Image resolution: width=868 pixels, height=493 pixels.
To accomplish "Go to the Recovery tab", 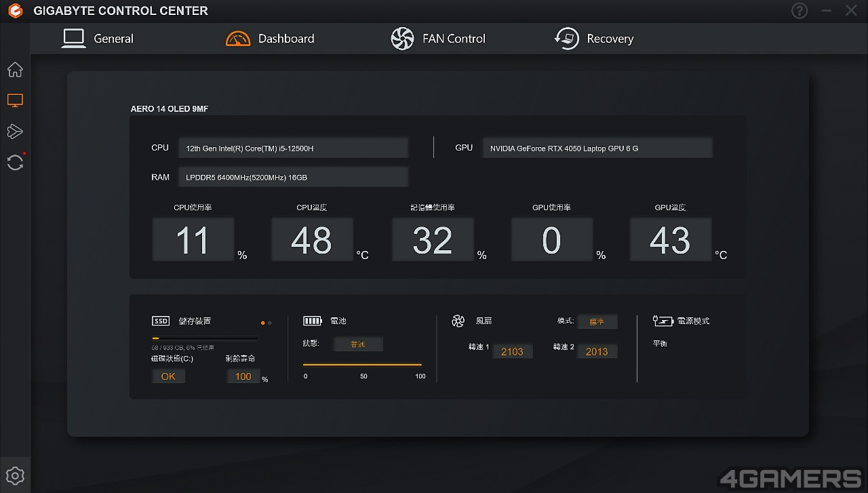I will [594, 39].
